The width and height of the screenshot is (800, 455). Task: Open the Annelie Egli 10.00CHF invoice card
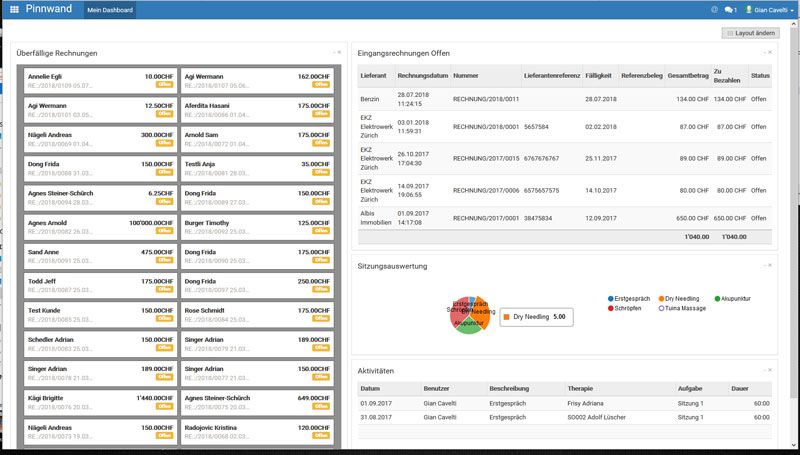click(101, 81)
